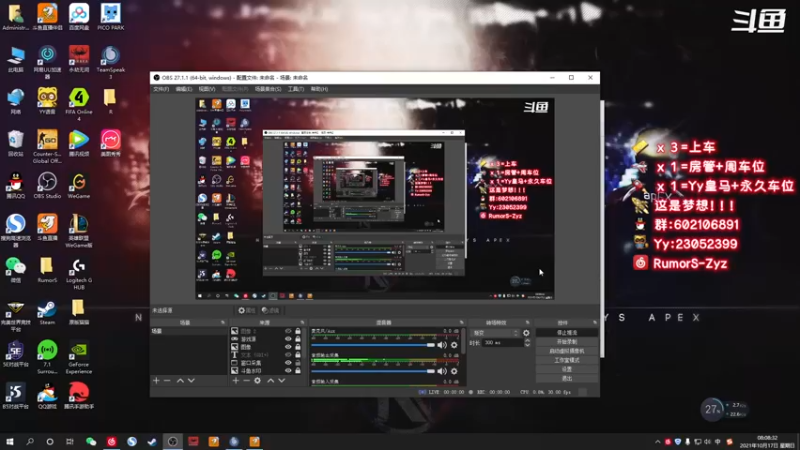Toggle visibility eye of second source row
Viewport: 800px width, 450px height.
click(288, 339)
